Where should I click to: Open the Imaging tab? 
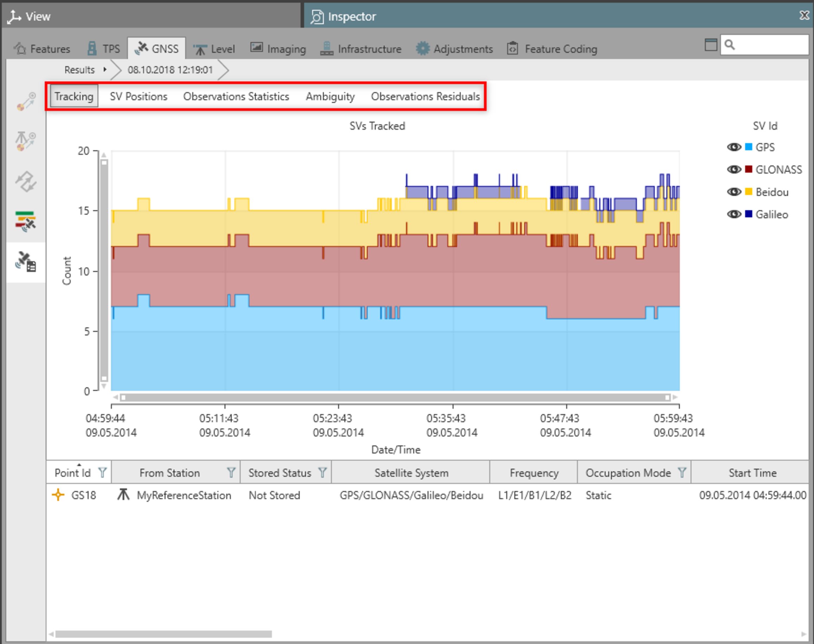(278, 49)
